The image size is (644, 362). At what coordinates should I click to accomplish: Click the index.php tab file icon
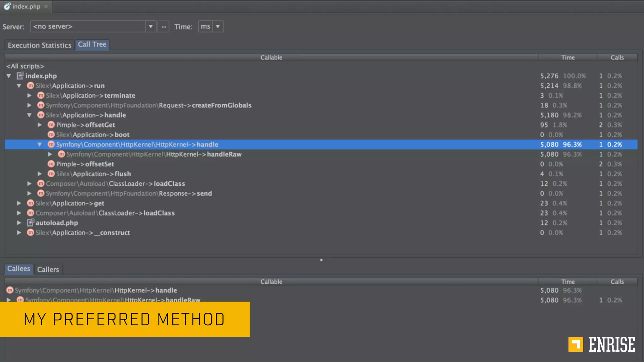coord(7,6)
